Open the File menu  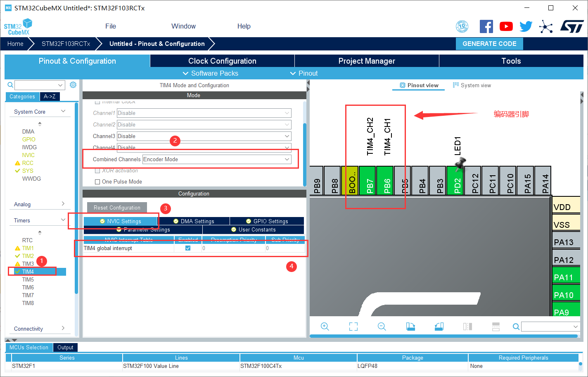coord(111,26)
